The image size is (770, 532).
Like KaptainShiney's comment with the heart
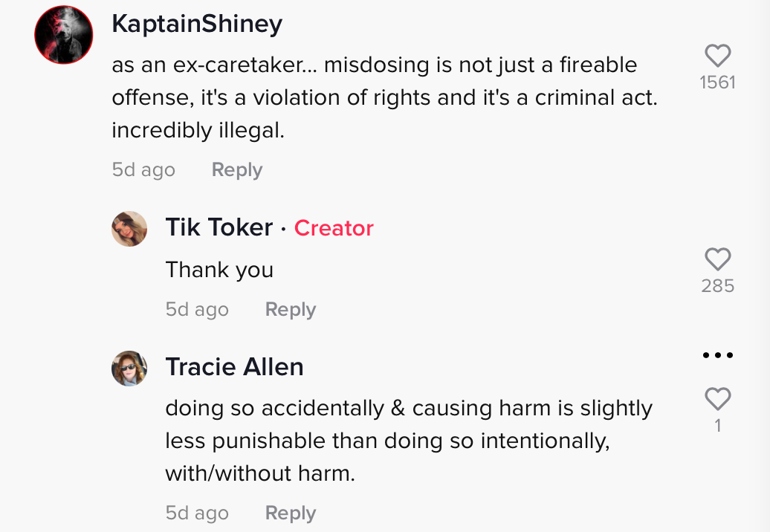717,56
